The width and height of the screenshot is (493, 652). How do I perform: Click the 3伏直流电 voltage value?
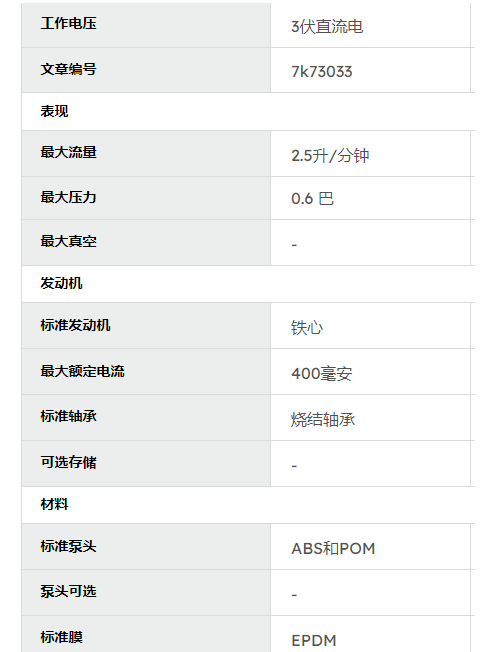click(x=327, y=27)
